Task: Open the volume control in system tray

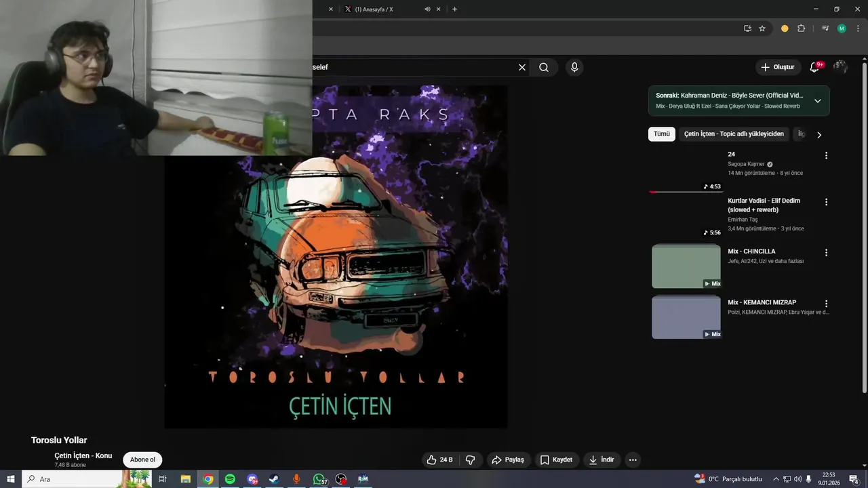Action: [797, 479]
